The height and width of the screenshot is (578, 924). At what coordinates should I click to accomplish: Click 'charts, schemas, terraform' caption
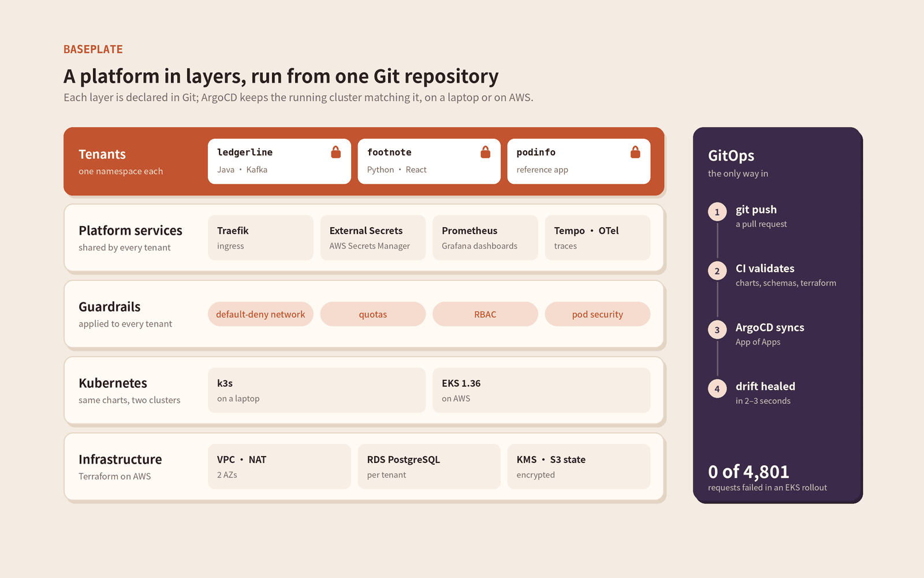[786, 283]
